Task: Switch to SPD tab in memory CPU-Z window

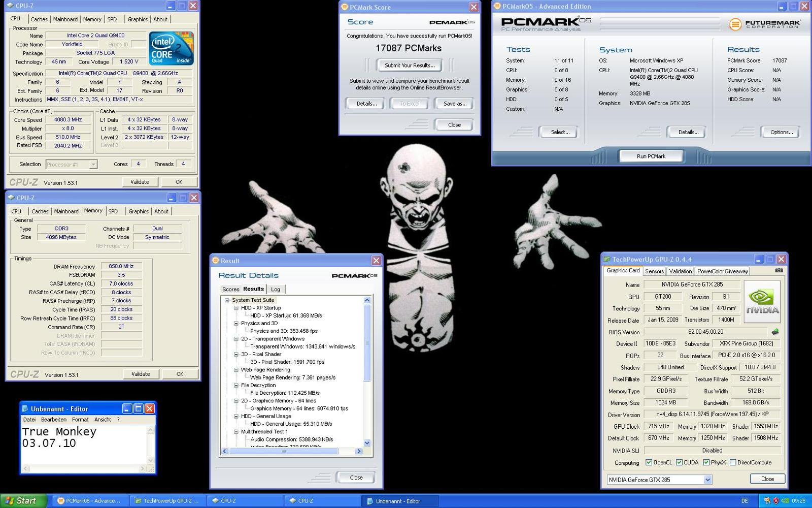Action: tap(113, 211)
